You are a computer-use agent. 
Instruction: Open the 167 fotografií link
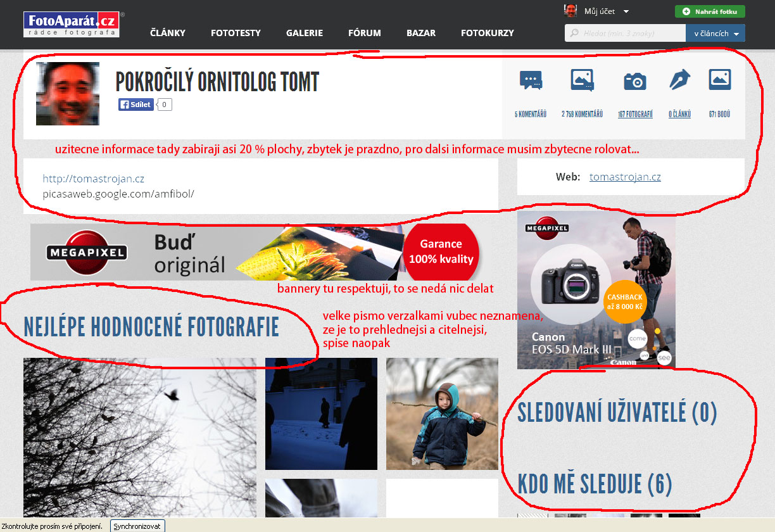click(635, 115)
